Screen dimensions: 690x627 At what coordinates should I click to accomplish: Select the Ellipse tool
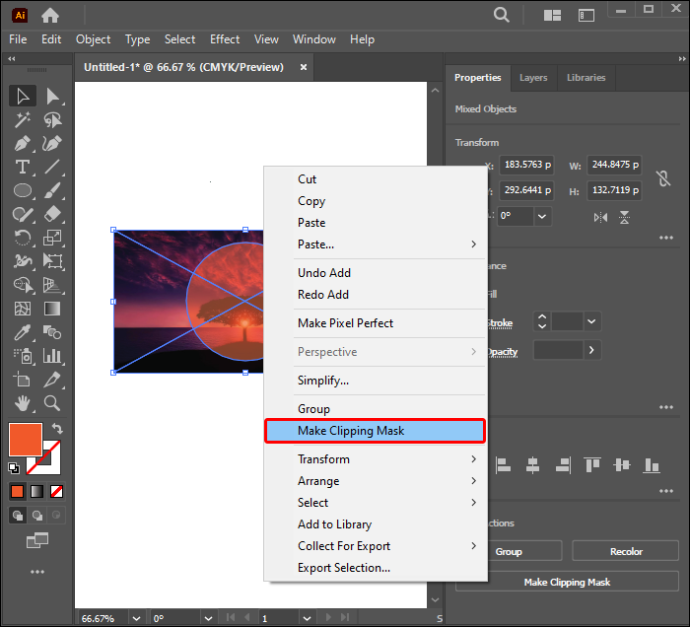(22, 191)
